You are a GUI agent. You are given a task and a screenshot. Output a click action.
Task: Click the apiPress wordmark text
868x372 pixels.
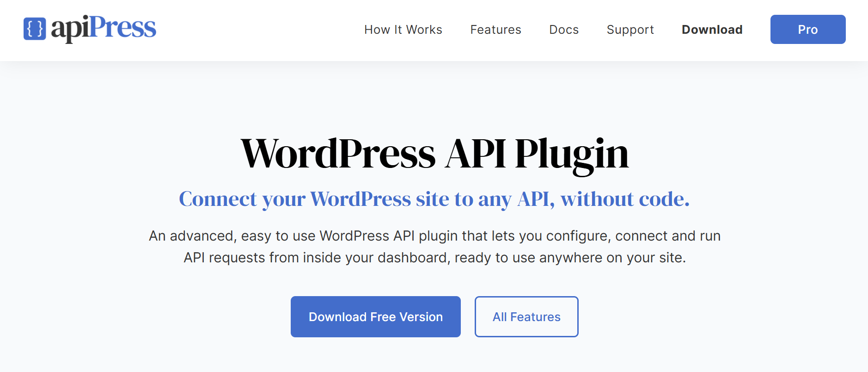104,29
